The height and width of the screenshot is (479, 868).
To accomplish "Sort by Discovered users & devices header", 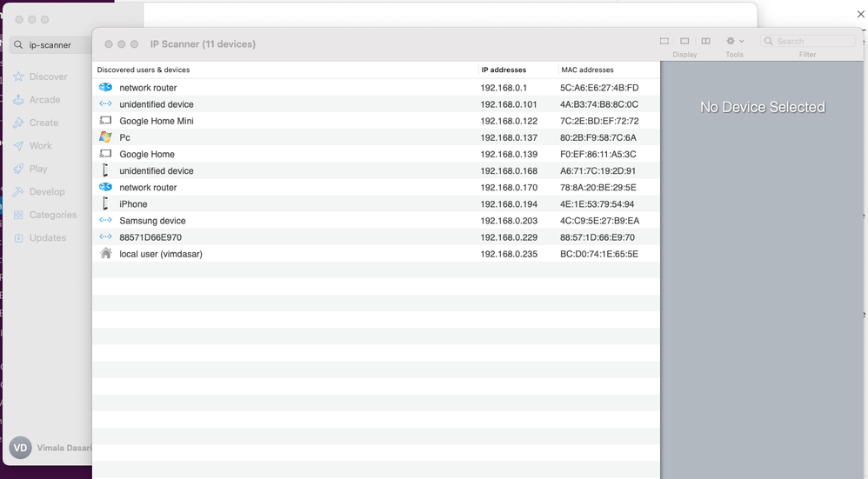I will (144, 70).
